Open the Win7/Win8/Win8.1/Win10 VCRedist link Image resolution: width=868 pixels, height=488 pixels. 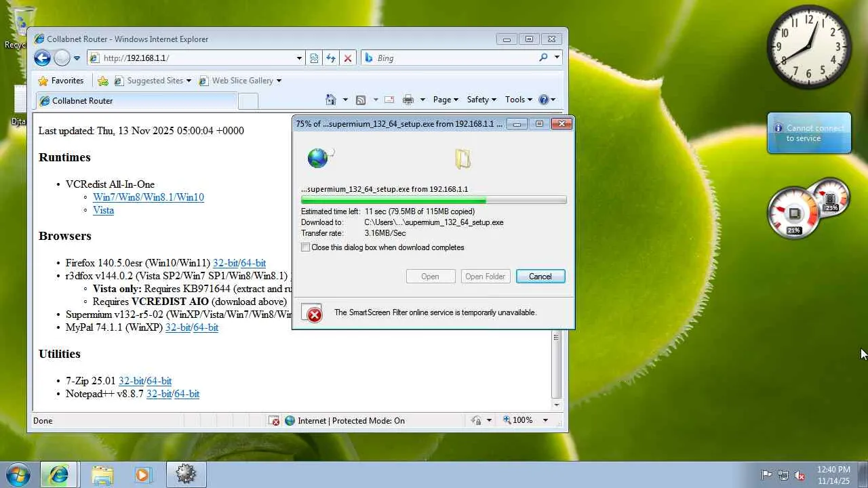point(149,197)
